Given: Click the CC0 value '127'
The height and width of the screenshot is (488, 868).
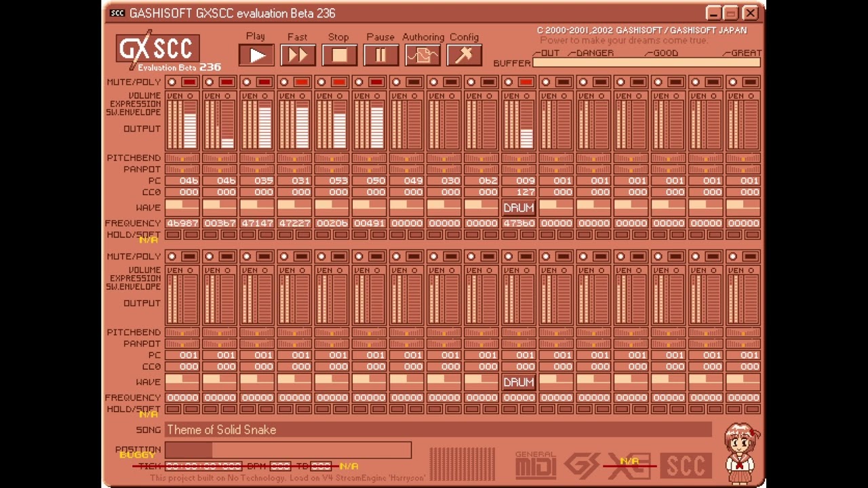Looking at the screenshot, I should pyautogui.click(x=525, y=192).
